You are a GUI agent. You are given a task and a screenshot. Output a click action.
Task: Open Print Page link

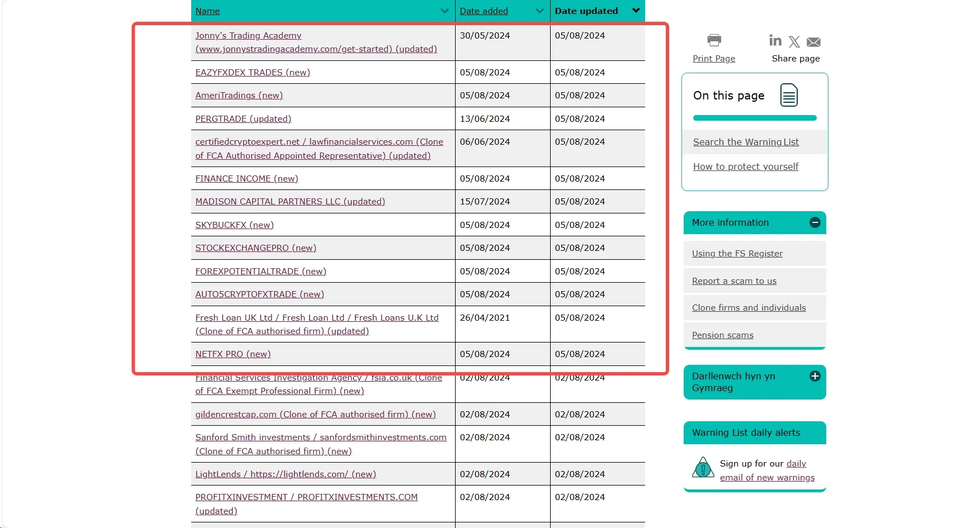point(714,59)
